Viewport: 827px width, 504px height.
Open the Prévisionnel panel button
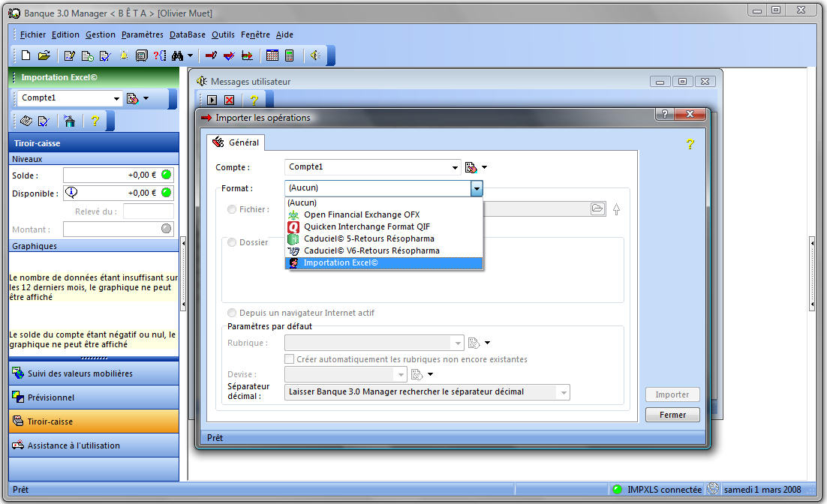[x=93, y=397]
